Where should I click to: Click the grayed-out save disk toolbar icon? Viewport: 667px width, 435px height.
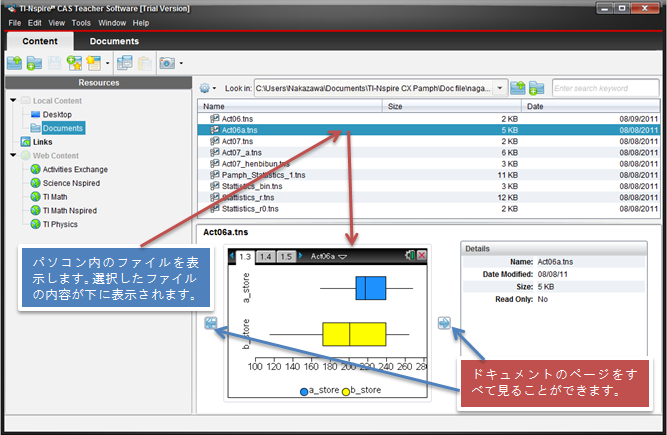coord(54,63)
